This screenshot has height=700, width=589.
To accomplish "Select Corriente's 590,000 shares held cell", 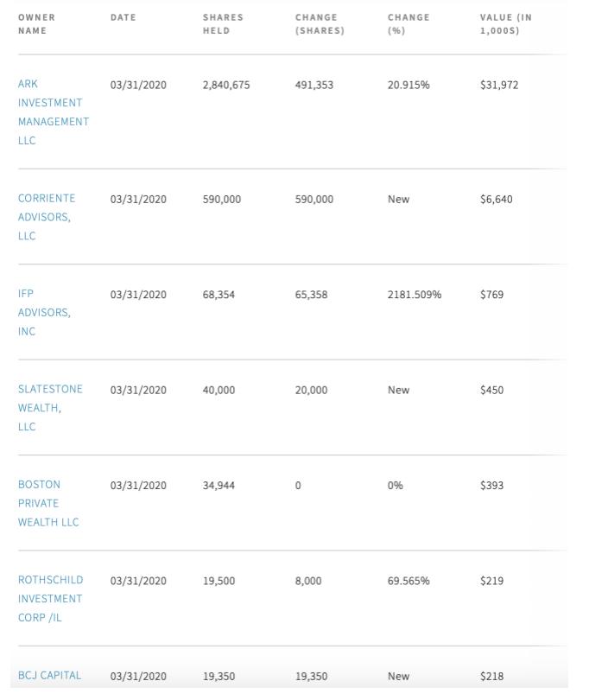I will tap(222, 199).
